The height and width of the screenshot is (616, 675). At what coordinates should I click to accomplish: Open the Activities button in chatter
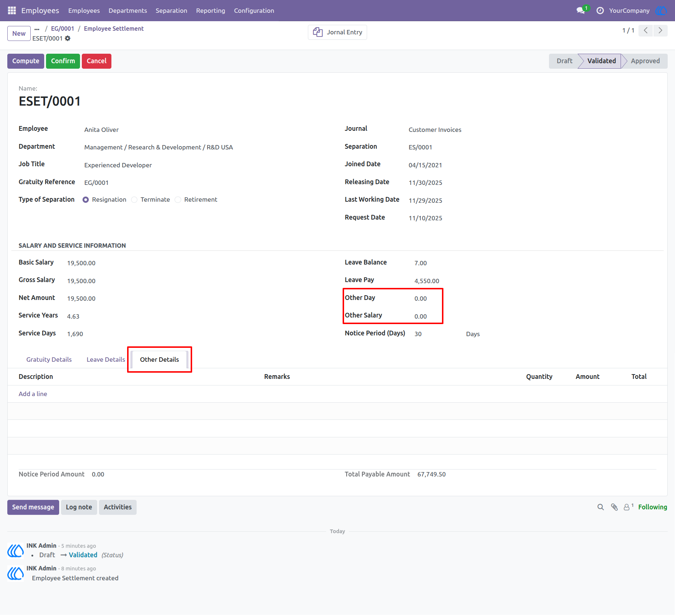coord(118,507)
